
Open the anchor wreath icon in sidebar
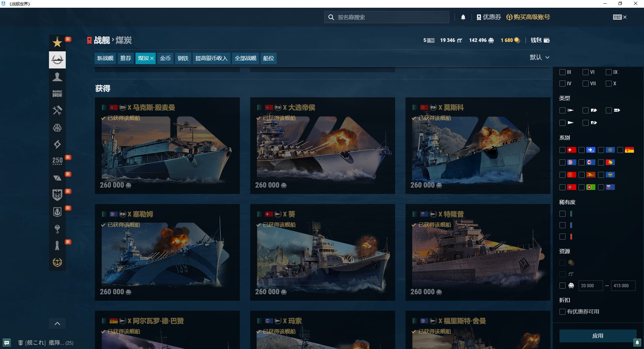pos(57,262)
